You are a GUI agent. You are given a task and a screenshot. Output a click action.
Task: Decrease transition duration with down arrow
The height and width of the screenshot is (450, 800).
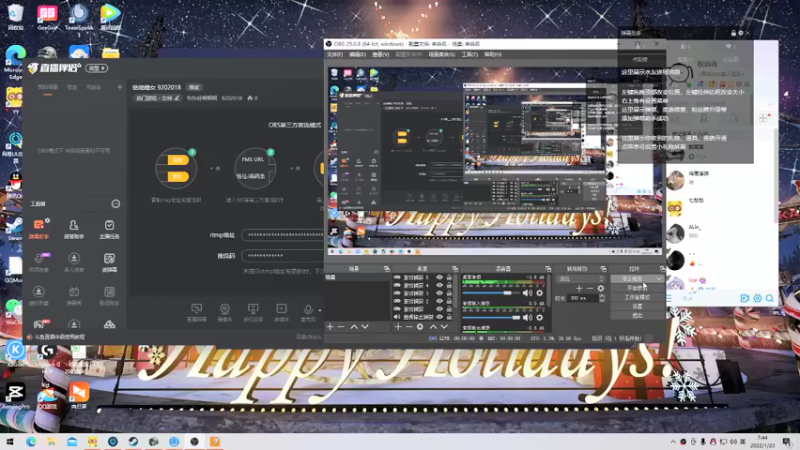[602, 300]
